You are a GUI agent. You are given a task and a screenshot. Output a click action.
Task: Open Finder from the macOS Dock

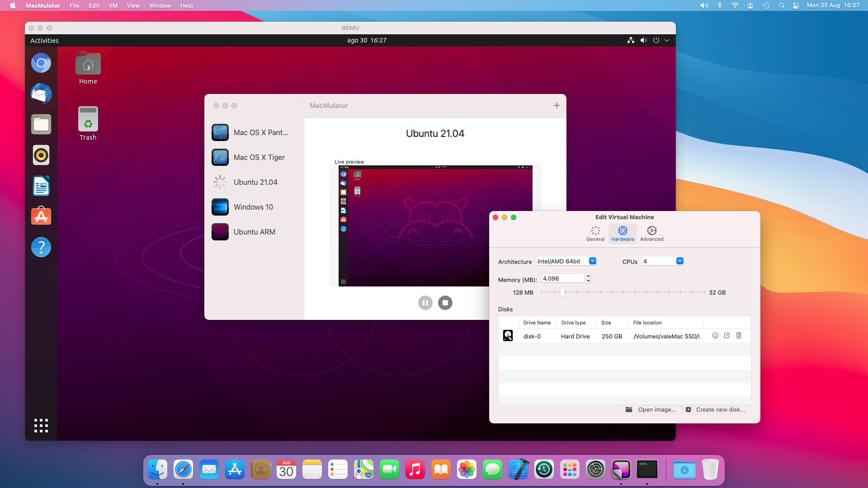coord(157,470)
